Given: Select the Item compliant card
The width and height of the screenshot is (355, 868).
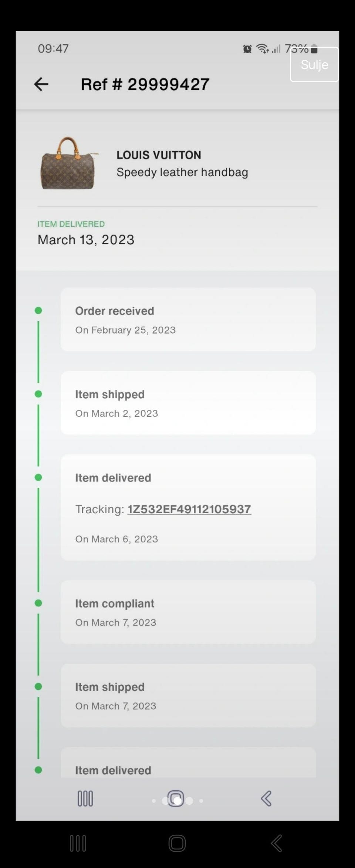Looking at the screenshot, I should 188,612.
